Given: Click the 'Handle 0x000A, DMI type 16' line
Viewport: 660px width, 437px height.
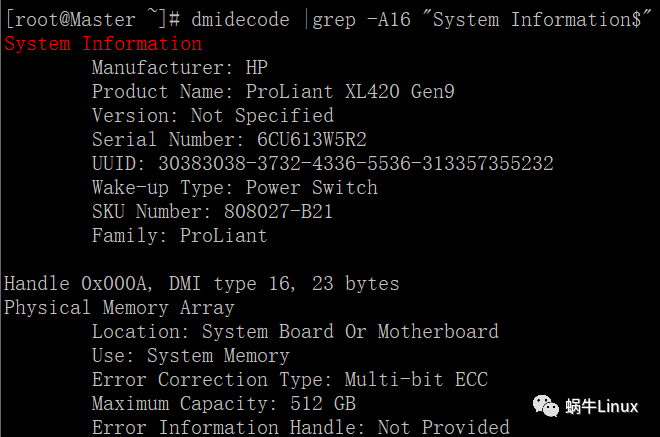Looking at the screenshot, I should (202, 284).
